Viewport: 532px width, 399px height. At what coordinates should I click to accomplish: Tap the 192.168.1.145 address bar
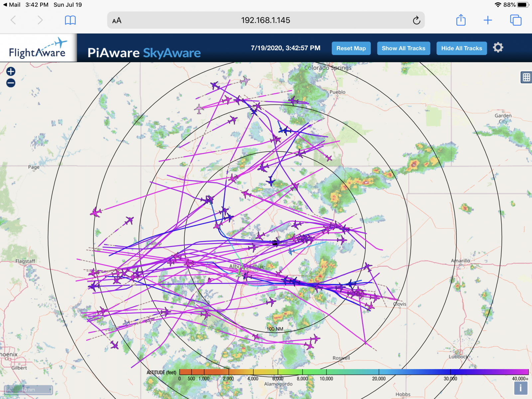265,20
